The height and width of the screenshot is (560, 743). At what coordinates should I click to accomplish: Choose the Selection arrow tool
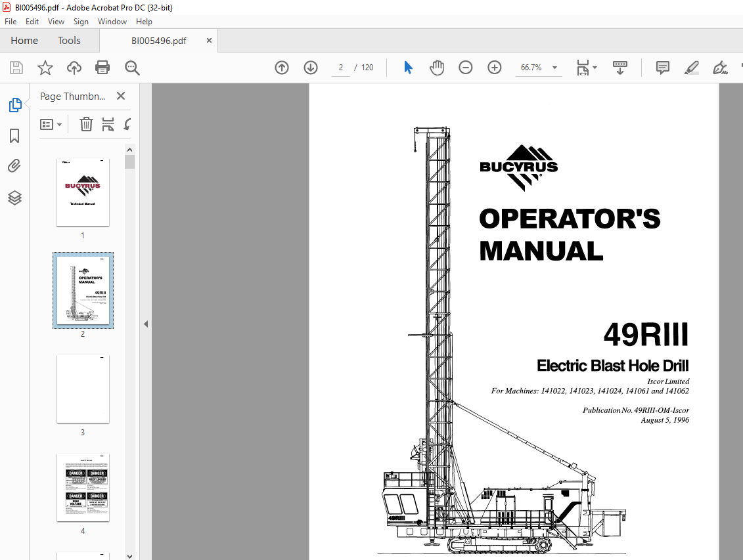pyautogui.click(x=408, y=68)
